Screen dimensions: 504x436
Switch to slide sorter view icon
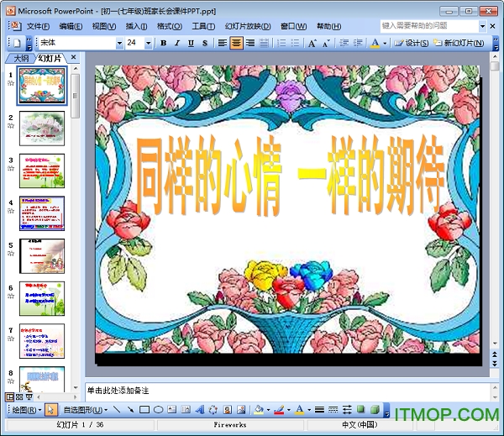tap(18, 396)
